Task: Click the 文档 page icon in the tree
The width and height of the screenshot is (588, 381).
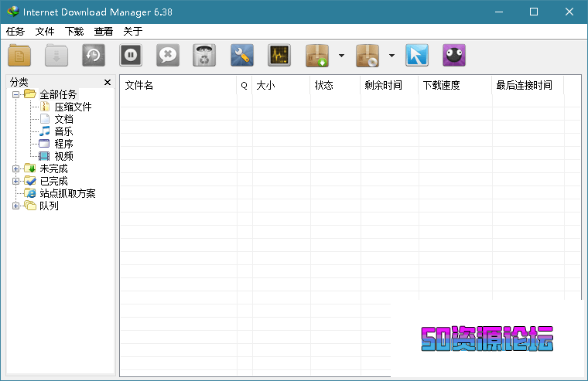Action: pyautogui.click(x=45, y=119)
